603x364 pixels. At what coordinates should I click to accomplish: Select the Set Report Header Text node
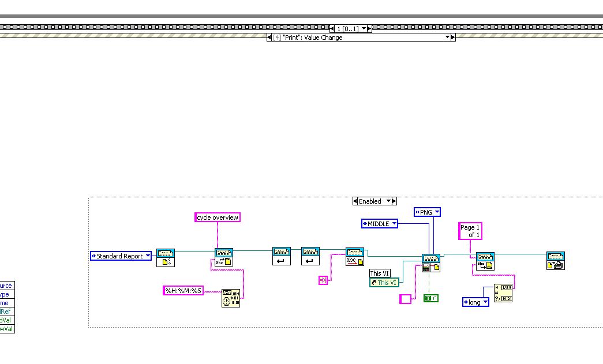click(224, 257)
